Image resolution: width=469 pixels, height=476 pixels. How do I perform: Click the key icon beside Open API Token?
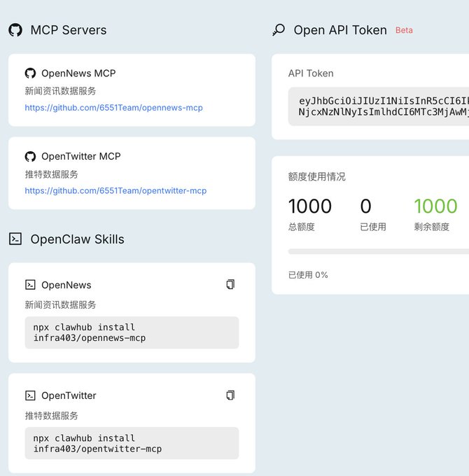tap(279, 30)
